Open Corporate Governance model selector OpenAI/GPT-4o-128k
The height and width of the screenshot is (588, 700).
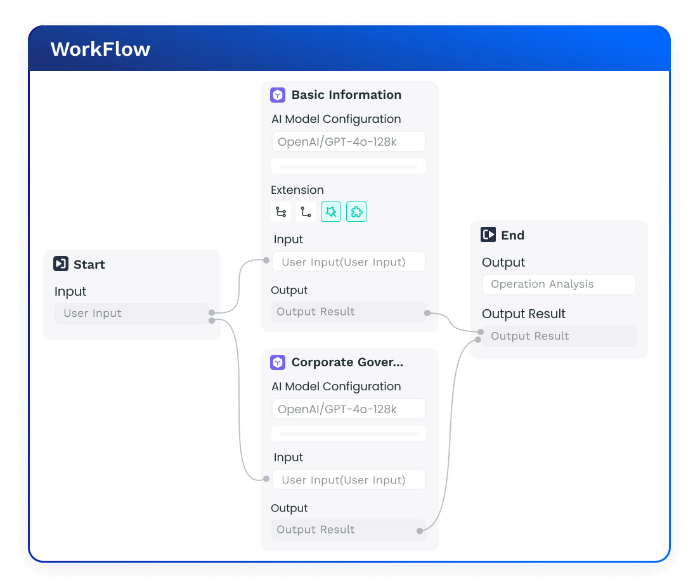point(348,409)
